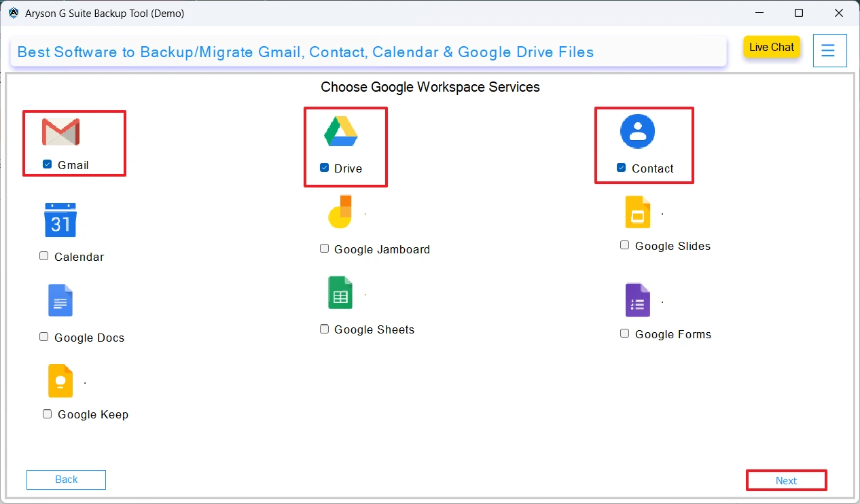Click the Google Jamboard icon
This screenshot has width=860, height=504.
point(340,212)
